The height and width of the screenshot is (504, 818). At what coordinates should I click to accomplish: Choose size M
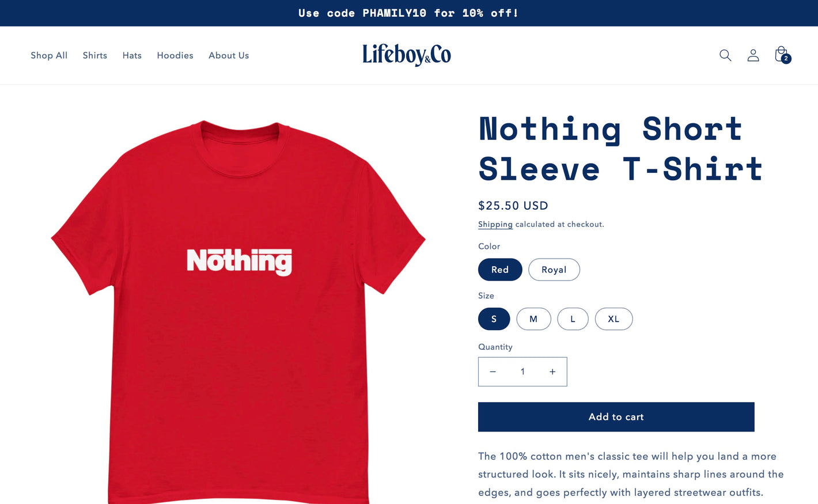point(533,319)
